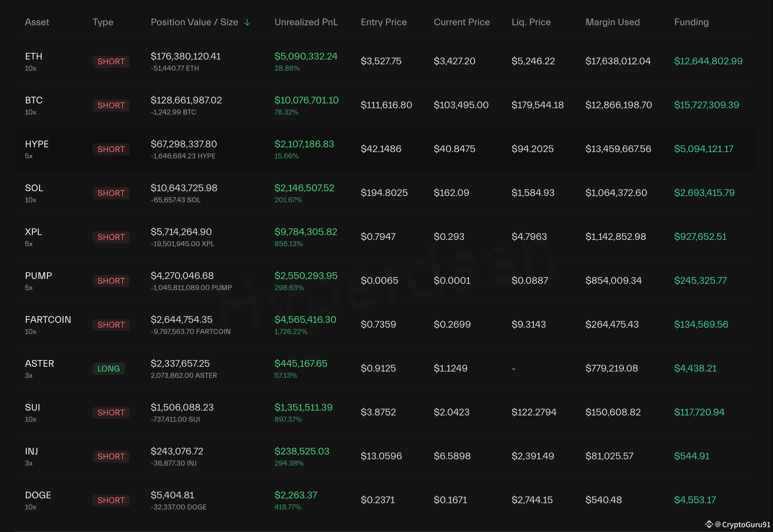Sort by Unrealized PnL column header

pos(306,22)
